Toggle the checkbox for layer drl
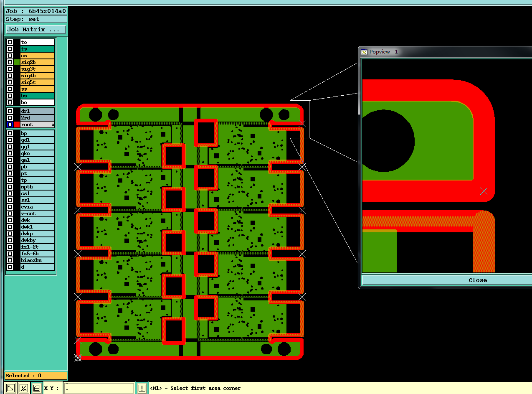 coord(10,111)
